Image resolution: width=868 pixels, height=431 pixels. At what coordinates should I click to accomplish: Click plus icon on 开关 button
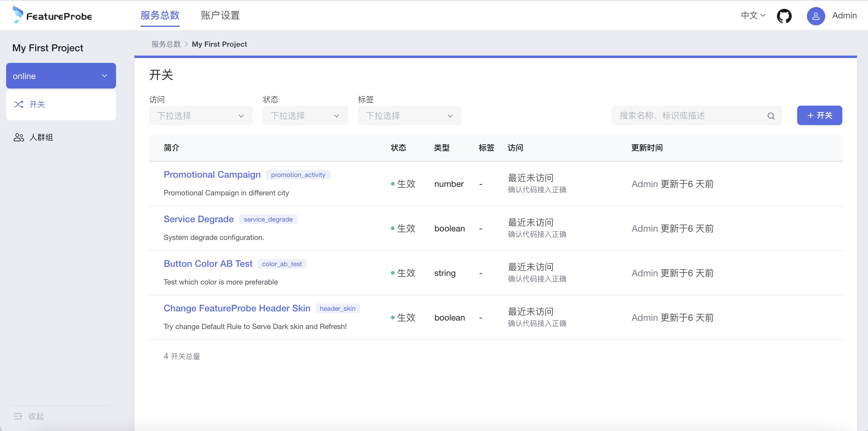pos(810,115)
